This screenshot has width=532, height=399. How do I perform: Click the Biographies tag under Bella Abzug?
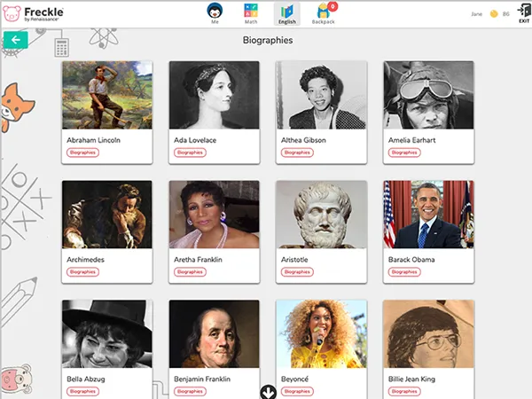[83, 391]
